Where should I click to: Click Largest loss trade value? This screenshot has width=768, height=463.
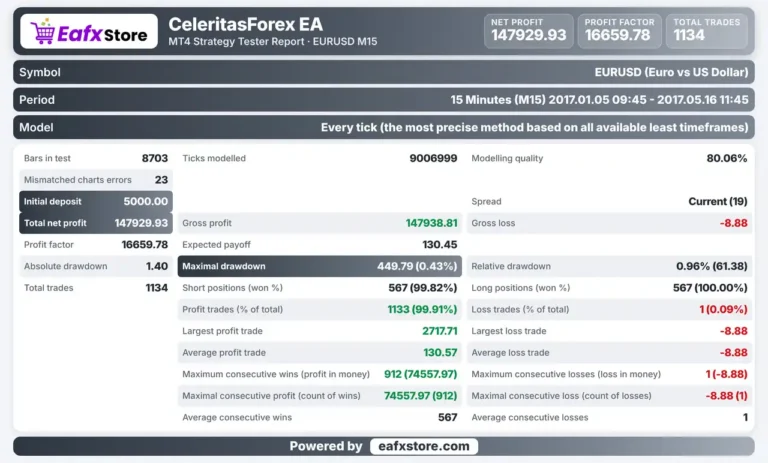click(x=734, y=331)
